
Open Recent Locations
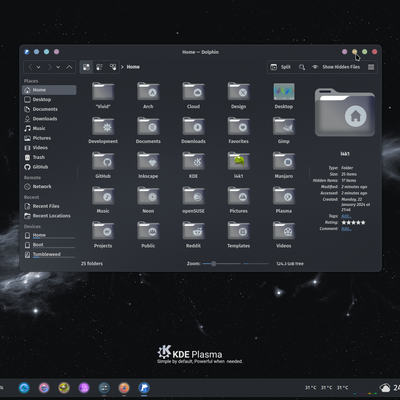[49, 216]
